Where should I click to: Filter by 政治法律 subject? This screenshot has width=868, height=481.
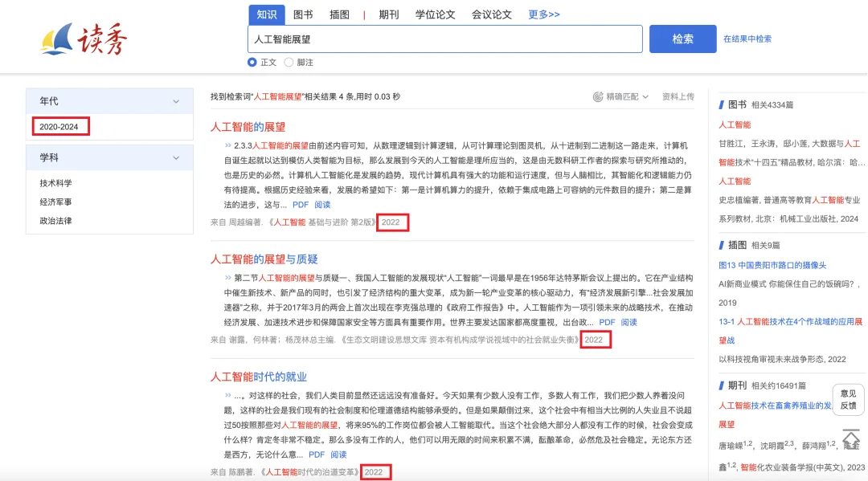(x=55, y=221)
